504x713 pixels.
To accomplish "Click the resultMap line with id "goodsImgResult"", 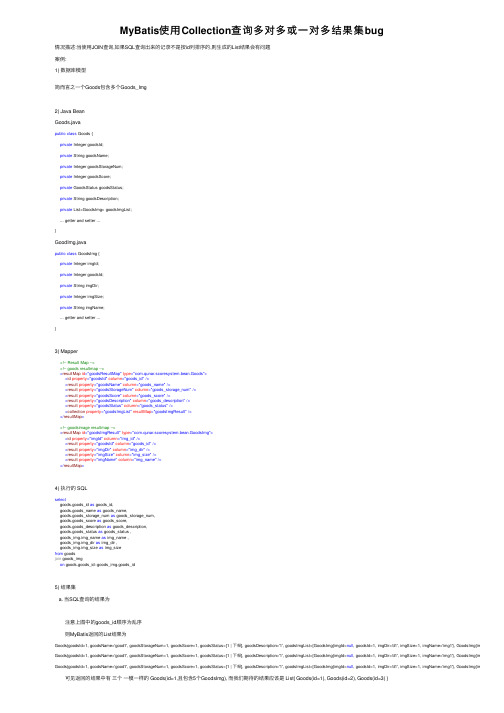I will [x=136, y=433].
